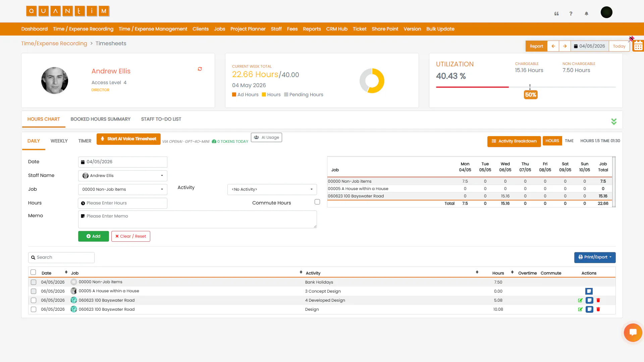Image resolution: width=644 pixels, height=362 pixels.
Task: Open the help question mark icon
Action: coord(571,14)
